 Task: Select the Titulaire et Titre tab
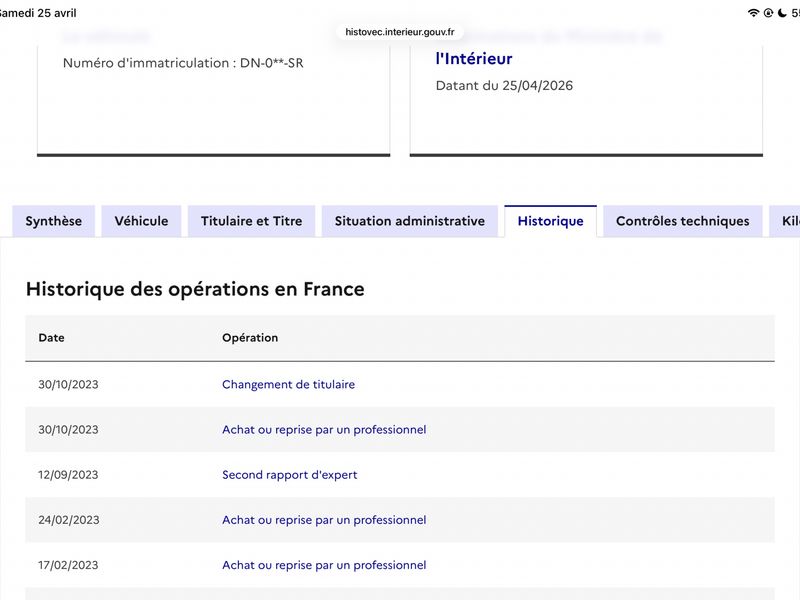click(x=251, y=221)
